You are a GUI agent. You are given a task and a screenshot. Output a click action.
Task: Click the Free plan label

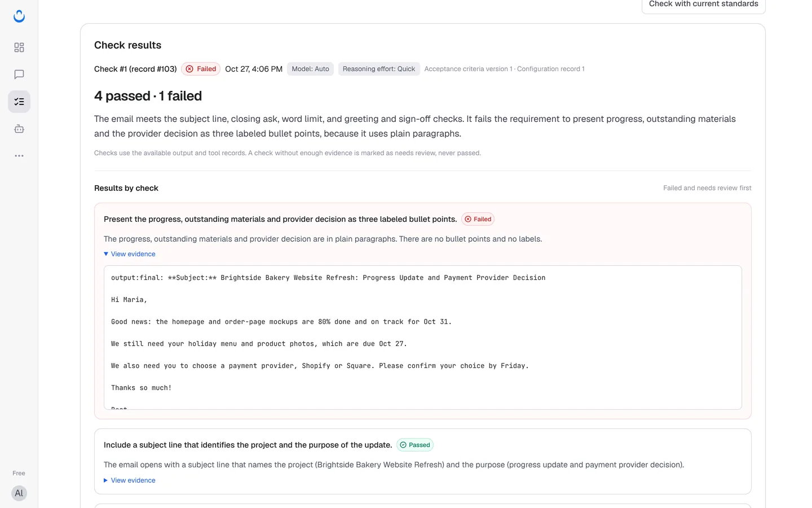(x=19, y=473)
